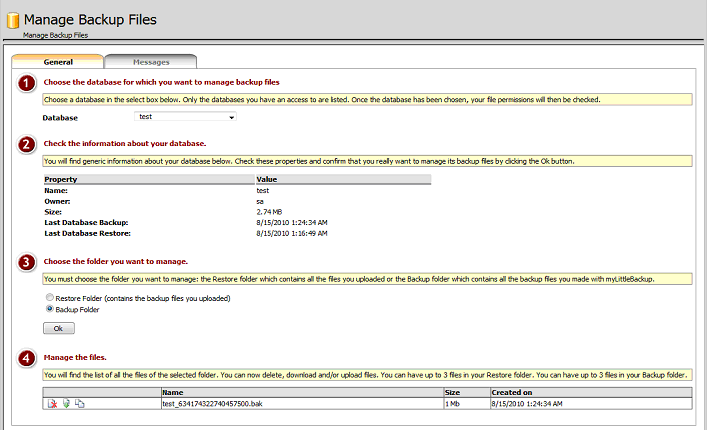Click the Manage Backup Files database icon
The image size is (707, 430).
[x=13, y=20]
